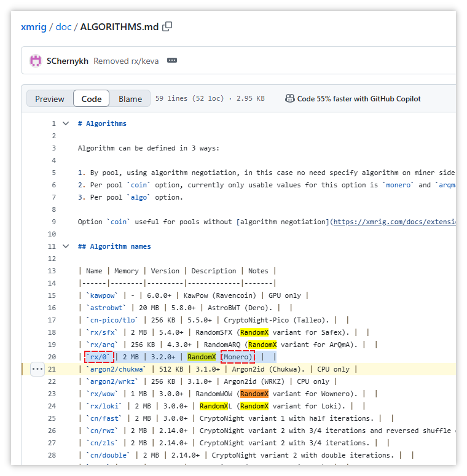Open the xmrig.com algorithm negotiation URL
Viewport: 467px width, 476px height.
pos(393,222)
